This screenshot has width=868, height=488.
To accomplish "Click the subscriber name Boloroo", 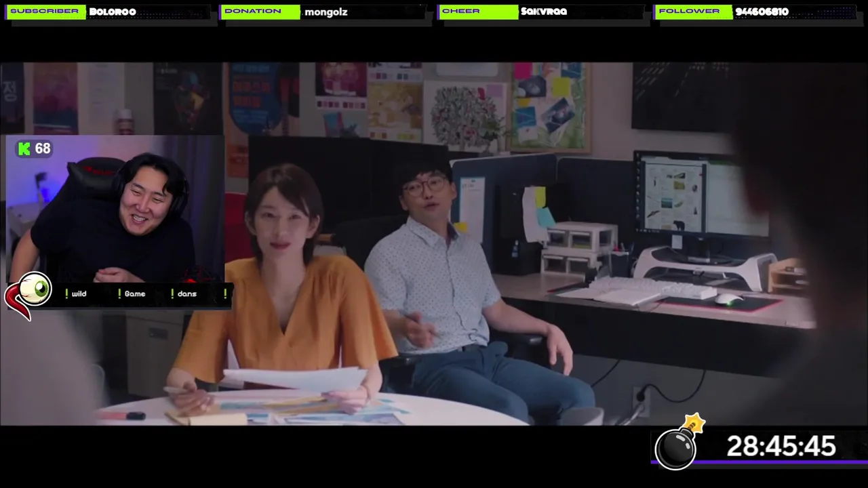I will point(113,12).
